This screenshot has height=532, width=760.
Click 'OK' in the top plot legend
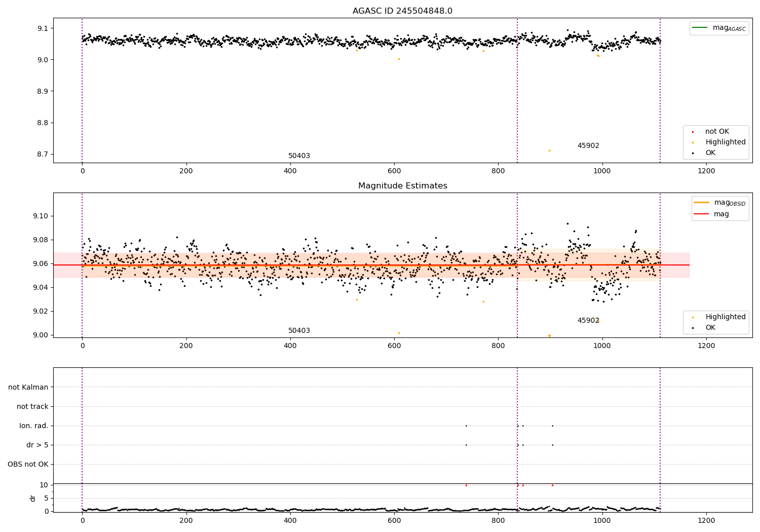coord(710,153)
